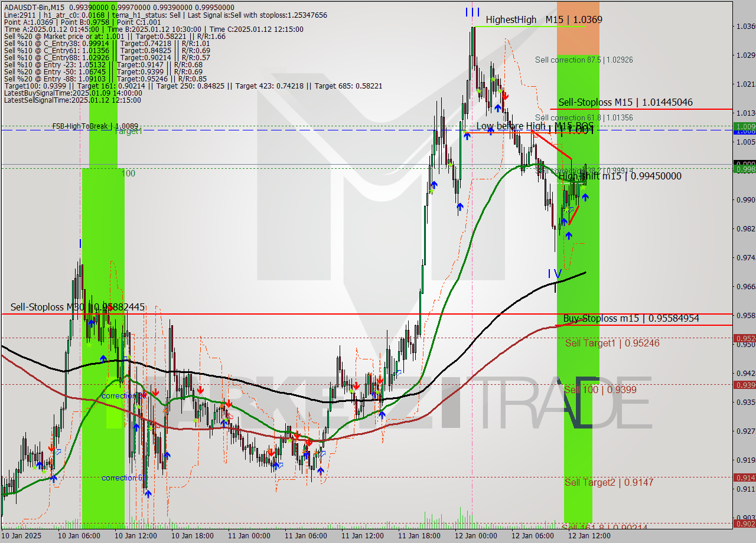Click the 0.966 price axis label
Screen dimensions: 756x543
[x=745, y=286]
